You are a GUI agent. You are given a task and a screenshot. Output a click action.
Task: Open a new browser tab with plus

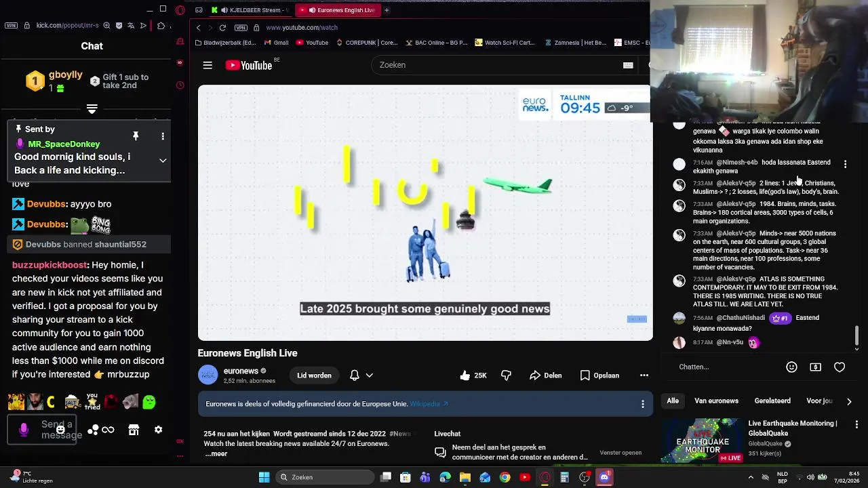click(x=387, y=10)
